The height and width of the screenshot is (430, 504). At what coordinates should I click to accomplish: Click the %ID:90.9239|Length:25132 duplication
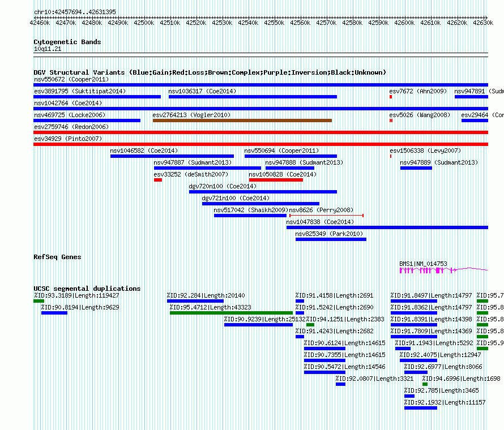pyautogui.click(x=258, y=325)
